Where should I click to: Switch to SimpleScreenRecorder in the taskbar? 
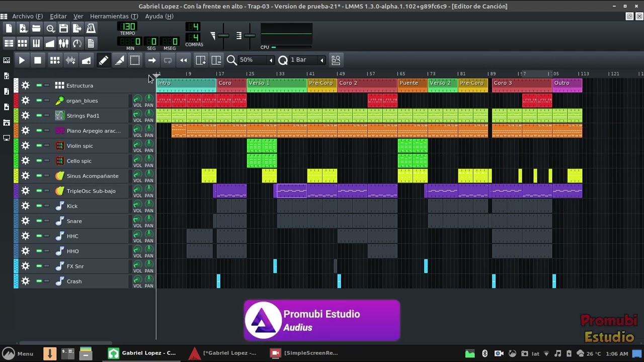pyautogui.click(x=304, y=353)
